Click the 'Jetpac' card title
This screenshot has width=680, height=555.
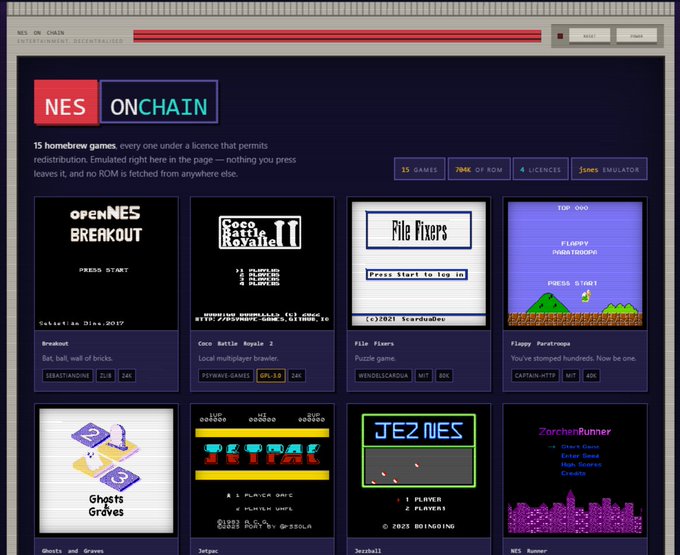tap(208, 551)
